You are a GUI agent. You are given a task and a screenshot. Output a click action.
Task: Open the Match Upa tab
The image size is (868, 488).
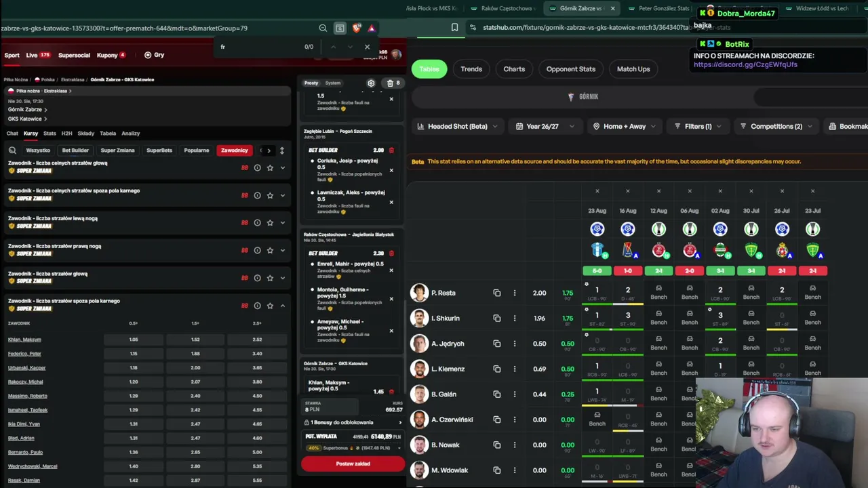pos(633,69)
